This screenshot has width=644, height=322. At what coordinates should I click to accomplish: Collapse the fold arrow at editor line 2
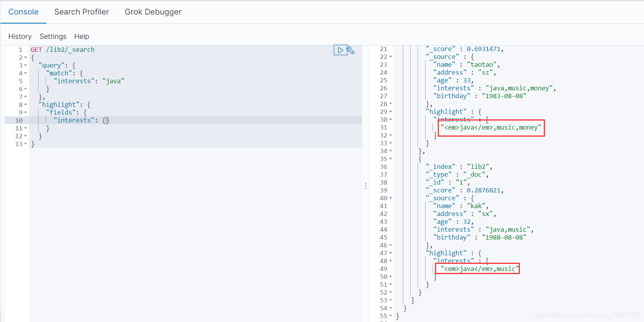26,58
